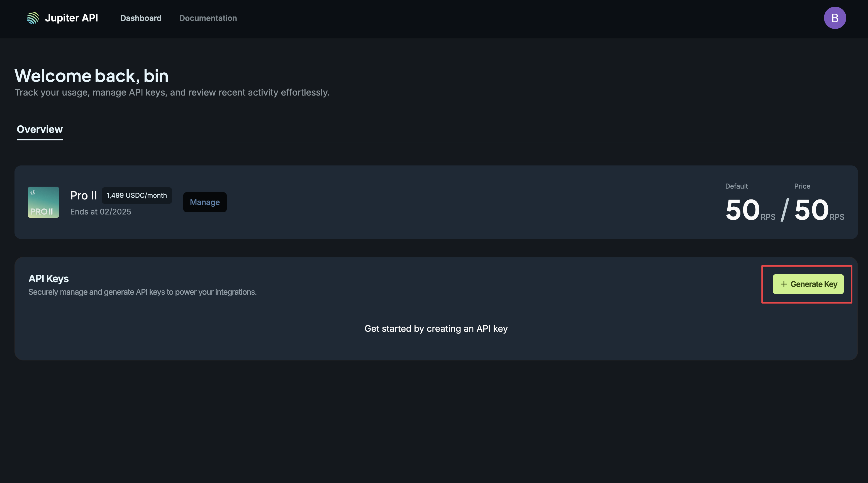Viewport: 868px width, 483px height.
Task: Open the purple B user avatar
Action: [x=835, y=18]
